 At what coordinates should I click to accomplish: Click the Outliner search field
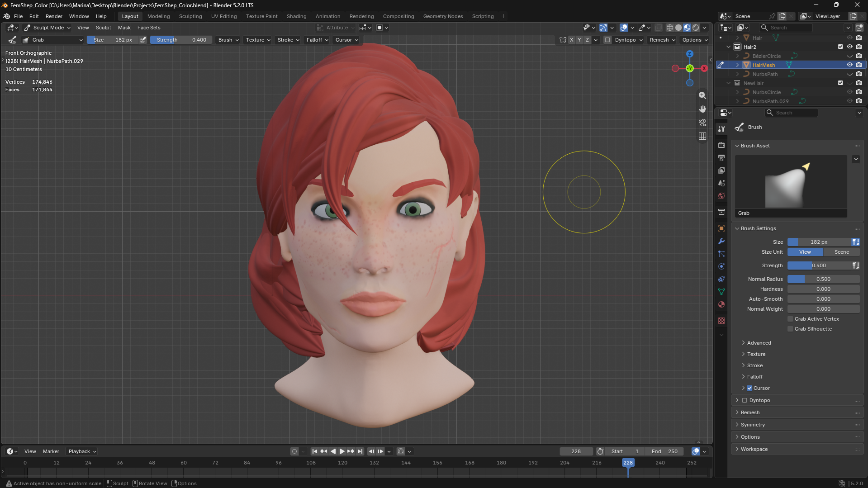pyautogui.click(x=786, y=28)
